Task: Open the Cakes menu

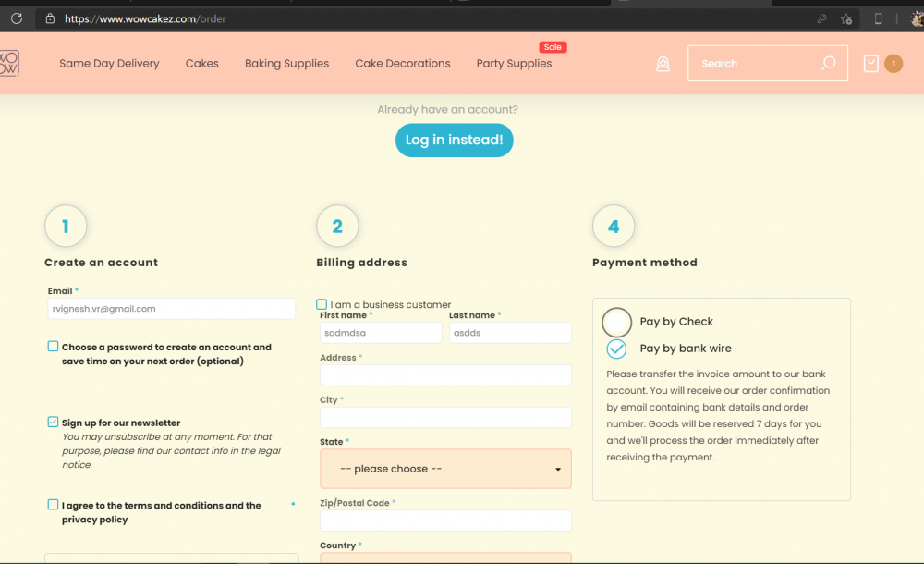Action: (201, 63)
